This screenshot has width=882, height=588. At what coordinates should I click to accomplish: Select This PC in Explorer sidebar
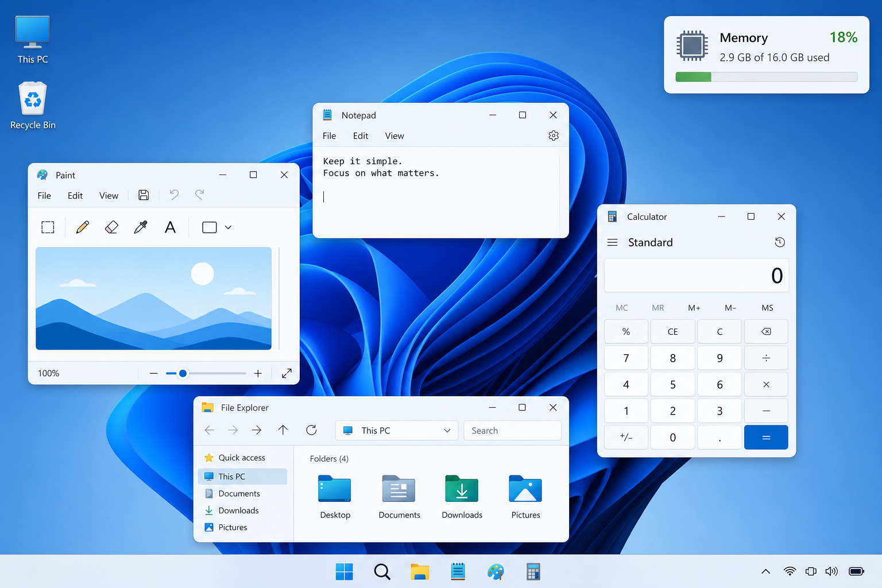point(242,477)
